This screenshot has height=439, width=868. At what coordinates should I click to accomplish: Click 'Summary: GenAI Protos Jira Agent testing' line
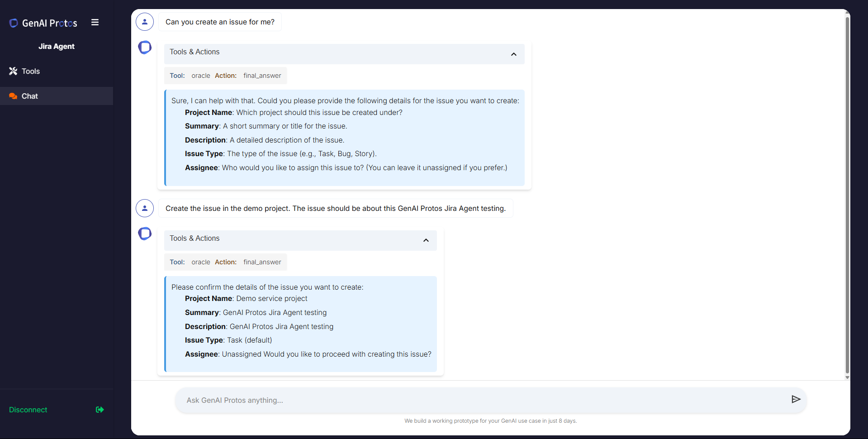256,313
